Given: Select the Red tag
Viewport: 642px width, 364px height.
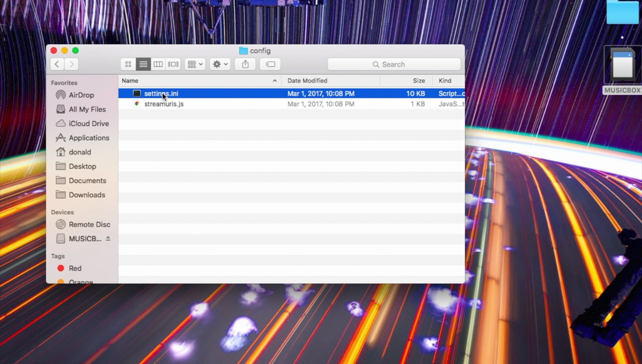Looking at the screenshot, I should point(75,268).
